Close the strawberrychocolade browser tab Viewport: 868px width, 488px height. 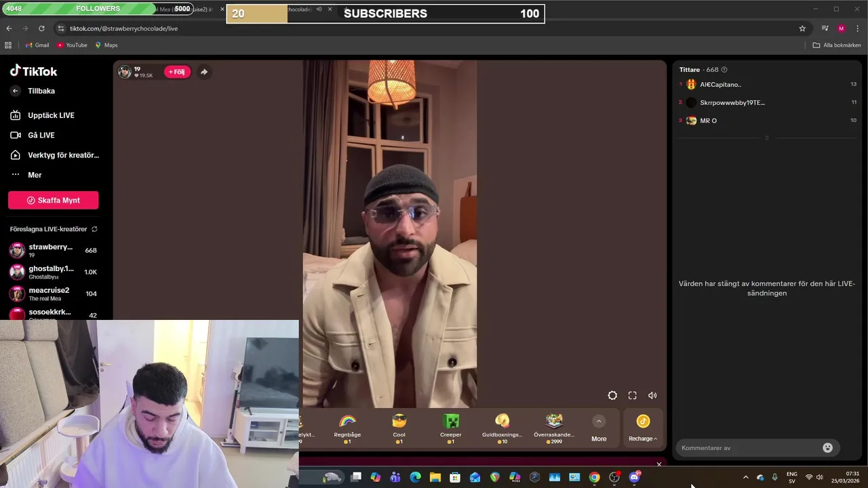pyautogui.click(x=330, y=9)
